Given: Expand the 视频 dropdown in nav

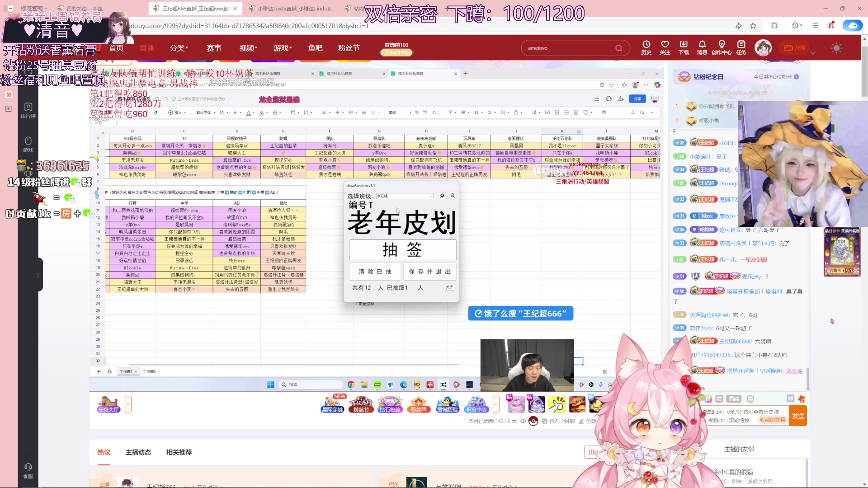Looking at the screenshot, I should tap(249, 48).
